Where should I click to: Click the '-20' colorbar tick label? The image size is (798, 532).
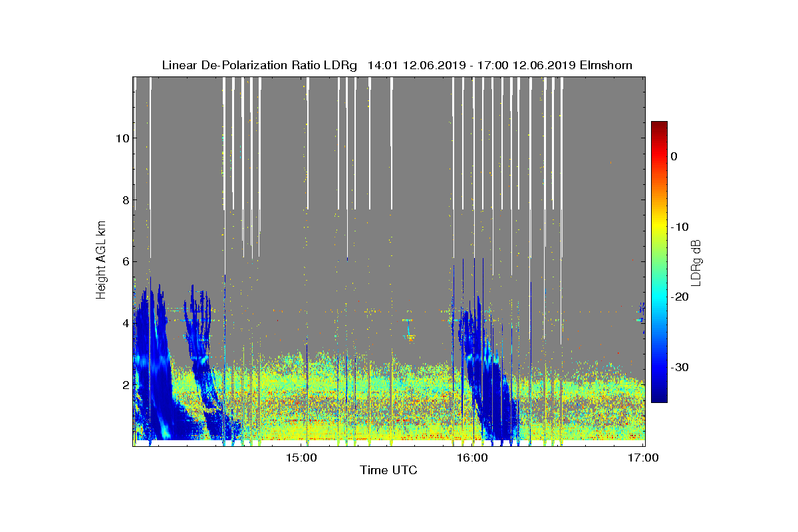[x=680, y=297]
